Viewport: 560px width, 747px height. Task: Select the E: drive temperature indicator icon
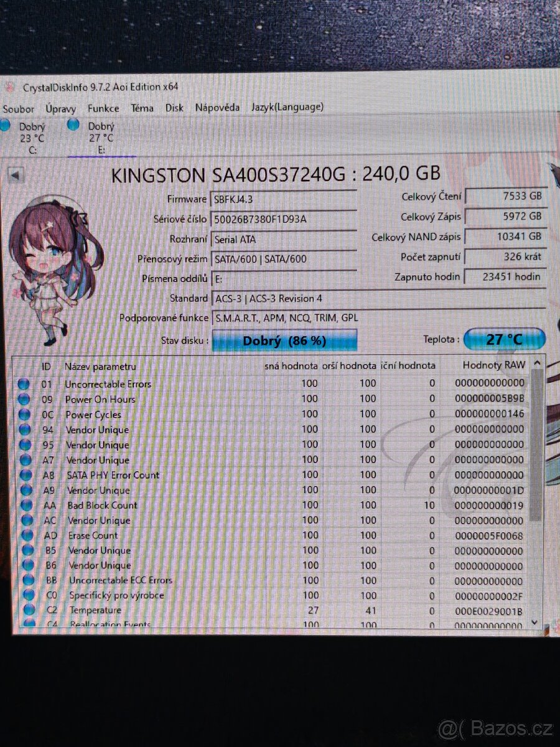click(74, 126)
